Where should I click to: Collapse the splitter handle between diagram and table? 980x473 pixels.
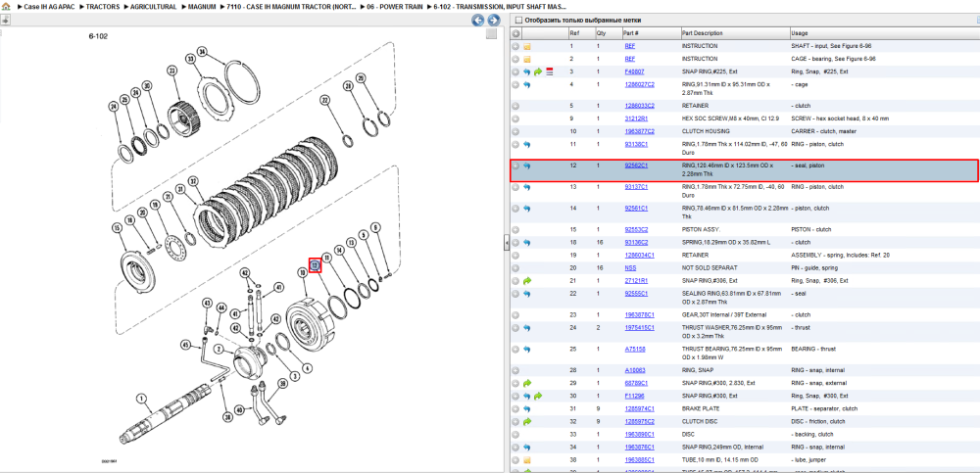pyautogui.click(x=507, y=244)
